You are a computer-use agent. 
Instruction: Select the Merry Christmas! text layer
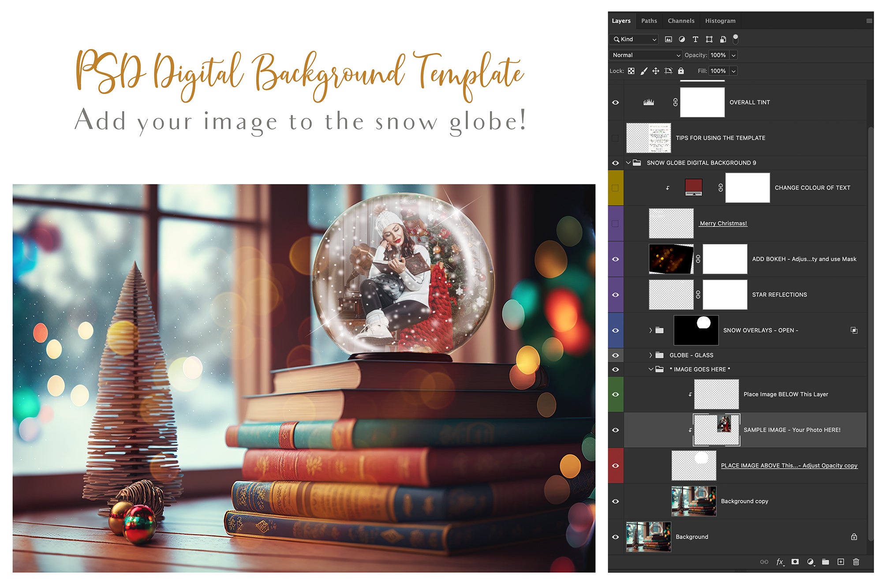pyautogui.click(x=723, y=223)
